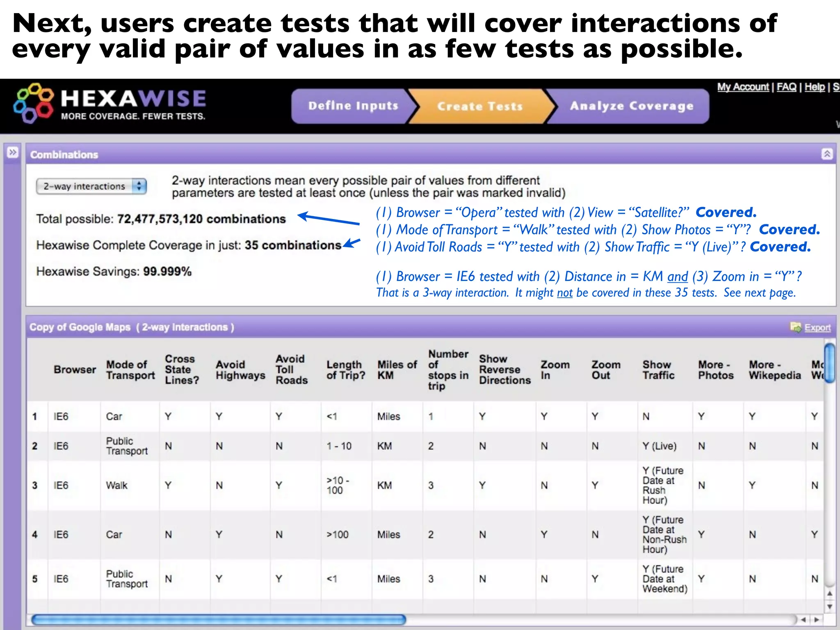Open the FAQ link
Screen dimensions: 840x630
pyautogui.click(x=786, y=87)
